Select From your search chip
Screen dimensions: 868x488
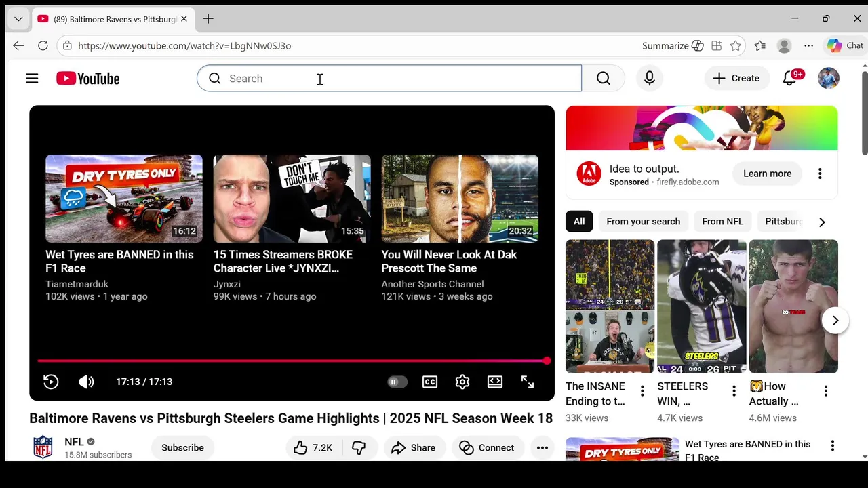[643, 222]
